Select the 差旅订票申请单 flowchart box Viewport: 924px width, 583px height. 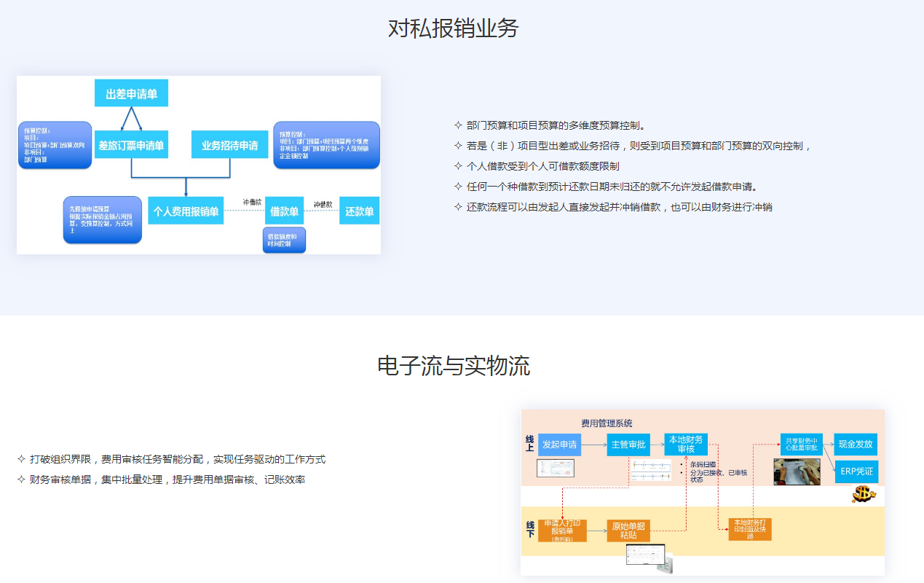click(x=131, y=144)
